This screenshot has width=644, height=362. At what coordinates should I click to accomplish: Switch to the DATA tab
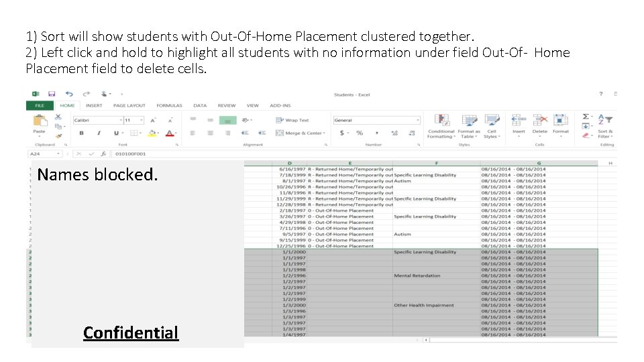(200, 105)
